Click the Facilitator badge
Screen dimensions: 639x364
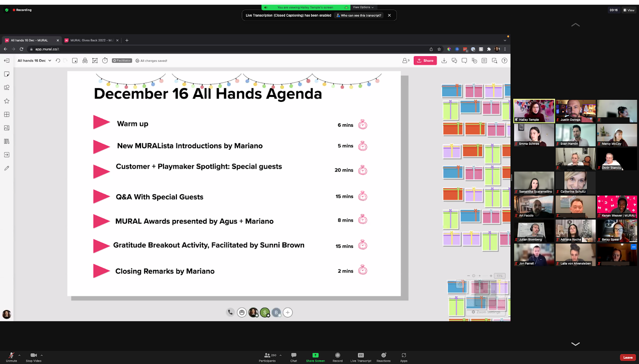coord(122,61)
